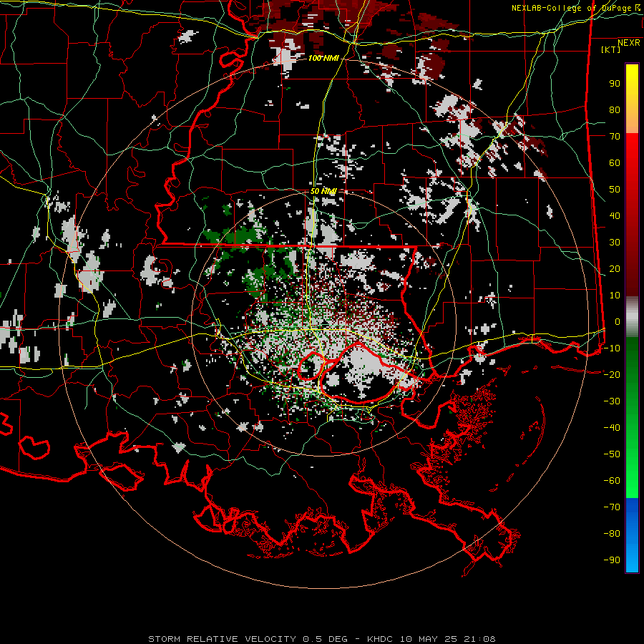
Task: Click the 80 value on the velocity scale
Action: [615, 110]
